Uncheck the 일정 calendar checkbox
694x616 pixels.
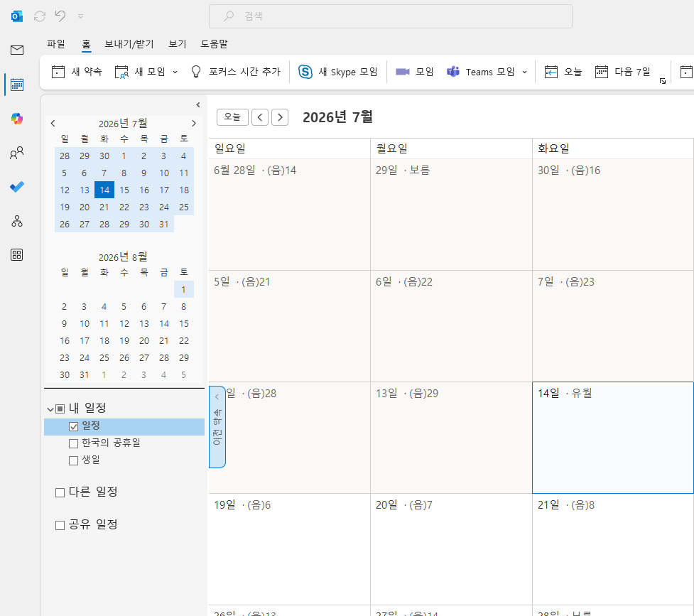[73, 426]
